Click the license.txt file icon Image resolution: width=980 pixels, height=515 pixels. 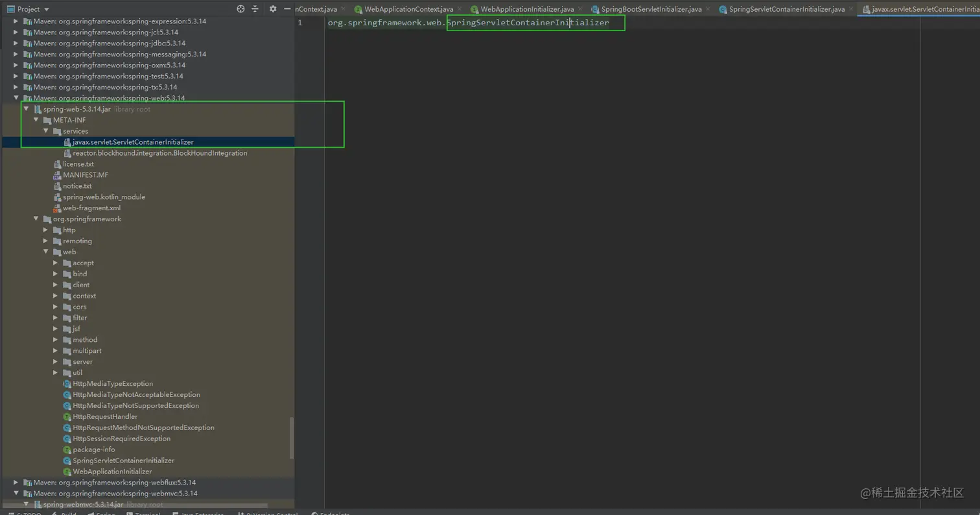click(x=58, y=164)
